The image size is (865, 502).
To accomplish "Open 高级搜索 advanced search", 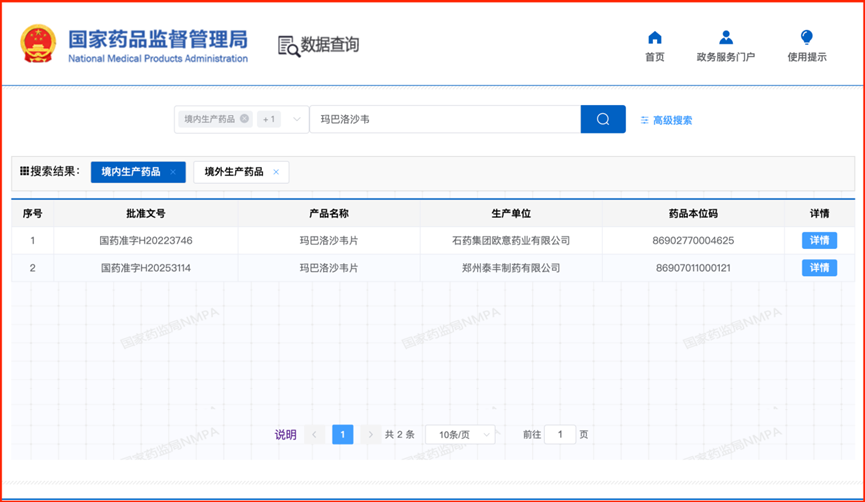I will [666, 120].
